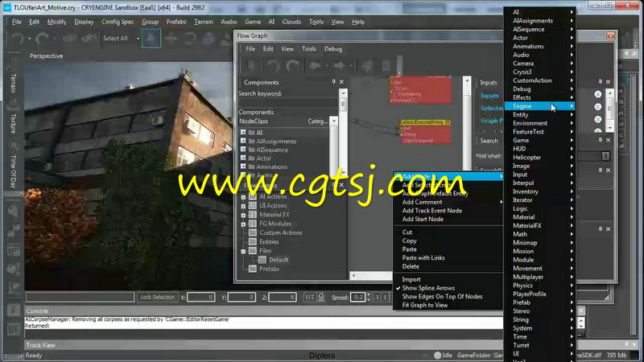Open Flow Graph Tools menu

pyautogui.click(x=309, y=49)
